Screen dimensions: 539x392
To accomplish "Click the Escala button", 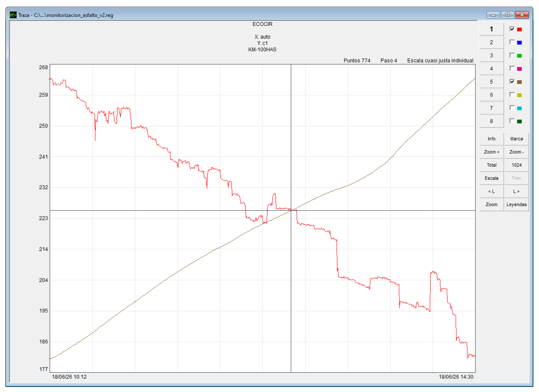I will [491, 178].
